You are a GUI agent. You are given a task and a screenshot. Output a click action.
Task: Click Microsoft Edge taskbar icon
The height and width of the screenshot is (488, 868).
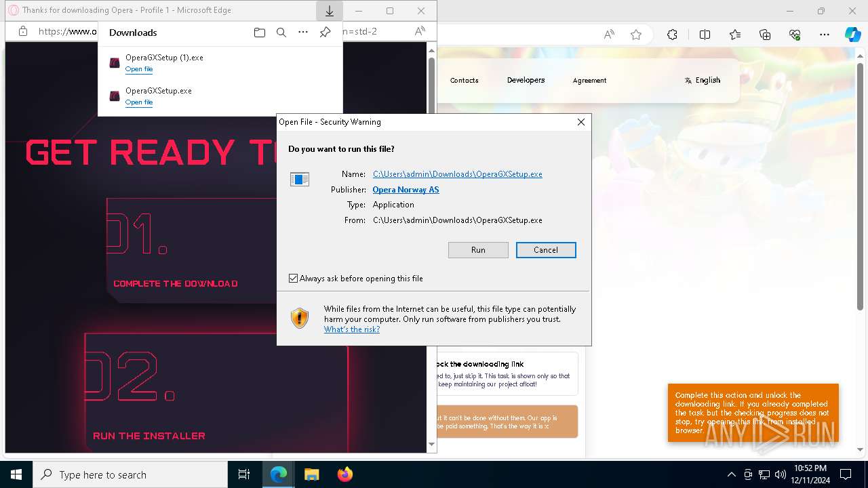[x=279, y=474]
